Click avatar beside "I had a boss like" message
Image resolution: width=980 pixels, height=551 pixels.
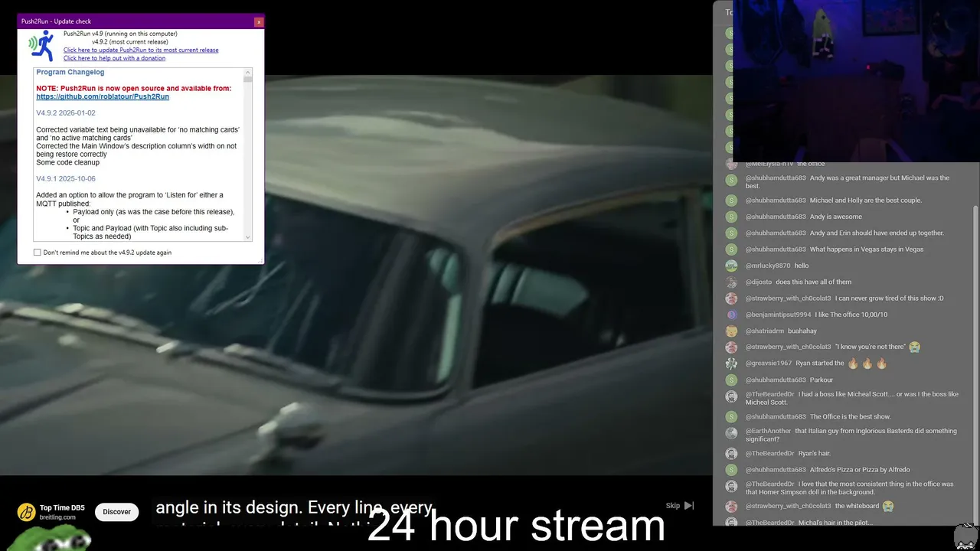731,396
